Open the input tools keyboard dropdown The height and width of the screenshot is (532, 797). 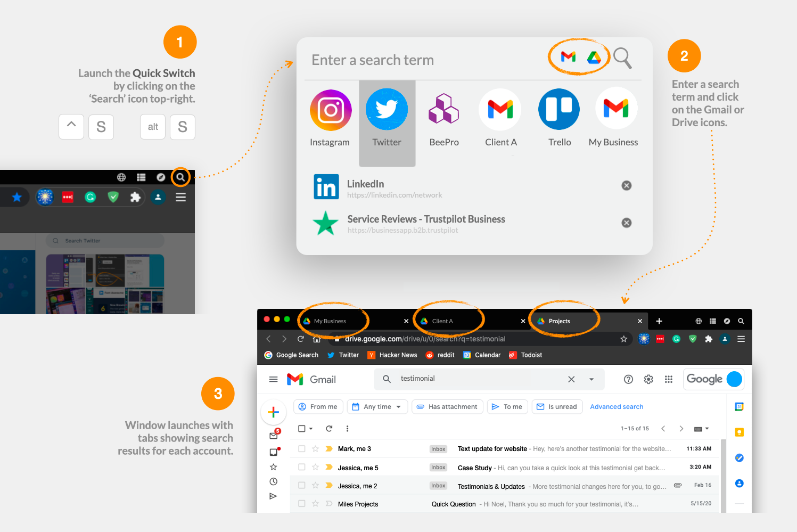[701, 429]
